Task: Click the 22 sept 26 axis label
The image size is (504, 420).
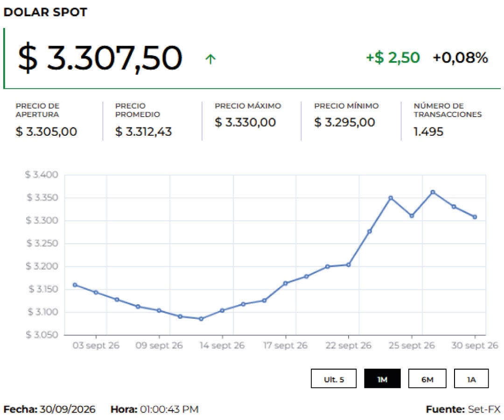Action: click(x=349, y=345)
